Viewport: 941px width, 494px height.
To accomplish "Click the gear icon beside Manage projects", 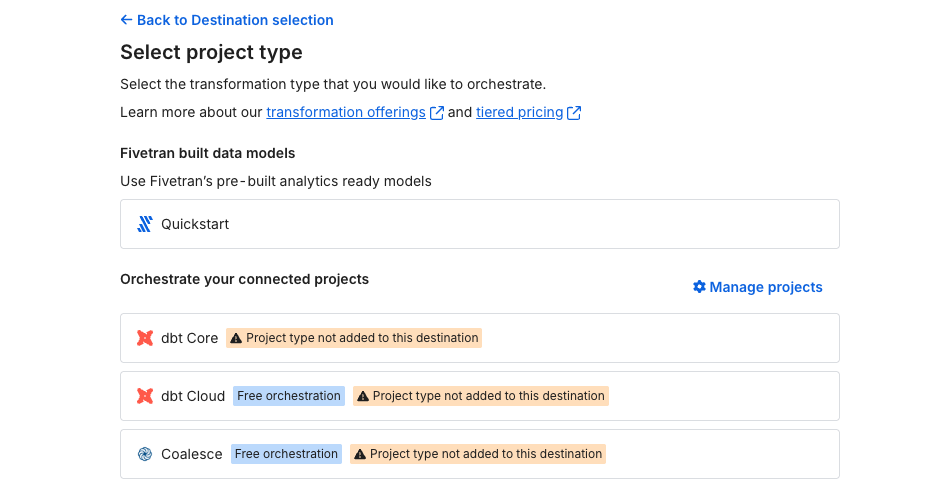I will pyautogui.click(x=699, y=287).
